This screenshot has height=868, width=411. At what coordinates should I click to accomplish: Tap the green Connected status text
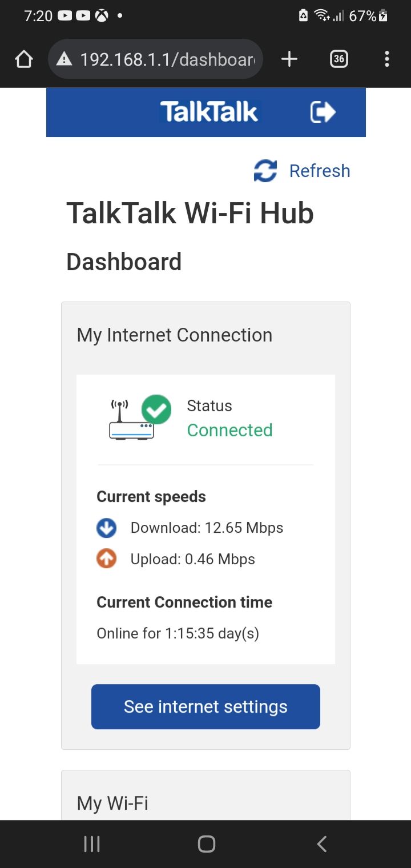229,430
